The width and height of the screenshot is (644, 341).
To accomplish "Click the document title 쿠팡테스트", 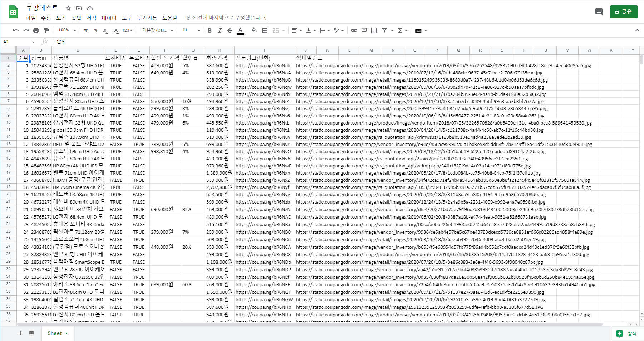I will [x=42, y=8].
